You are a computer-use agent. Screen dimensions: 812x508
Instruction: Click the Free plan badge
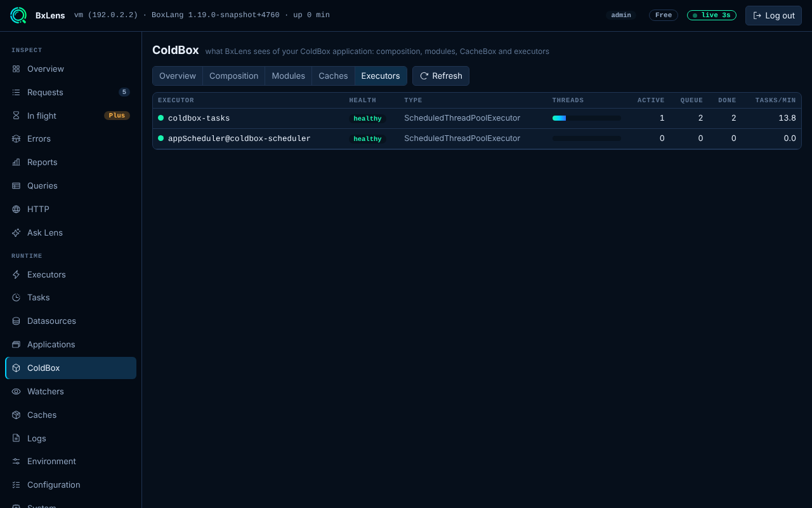(664, 15)
